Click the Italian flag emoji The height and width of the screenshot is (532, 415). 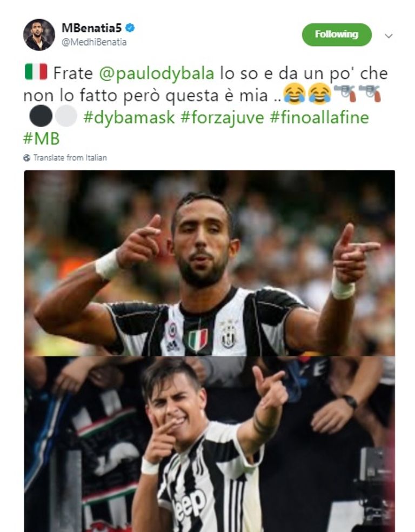pos(36,71)
